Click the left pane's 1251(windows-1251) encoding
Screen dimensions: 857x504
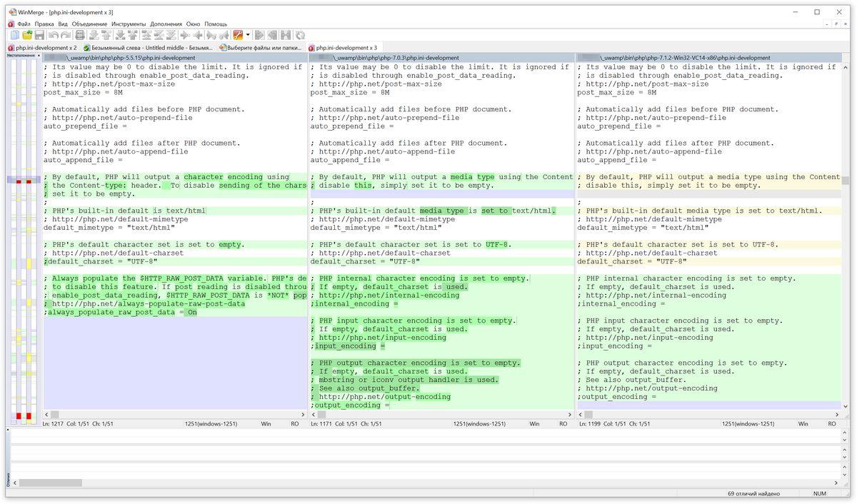211,424
